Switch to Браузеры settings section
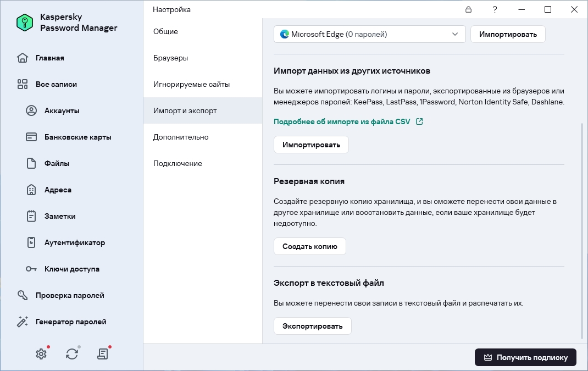 (202, 58)
